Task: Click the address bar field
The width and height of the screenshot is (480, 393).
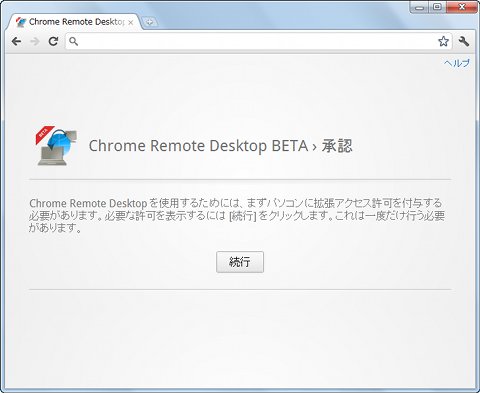Action: click(x=258, y=41)
